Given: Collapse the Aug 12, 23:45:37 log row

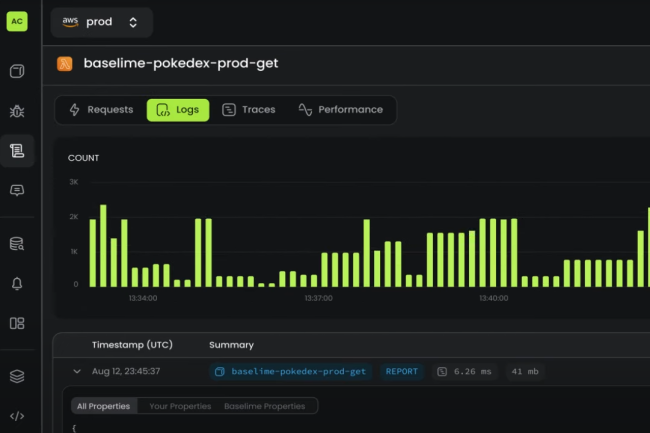Looking at the screenshot, I should tap(77, 371).
